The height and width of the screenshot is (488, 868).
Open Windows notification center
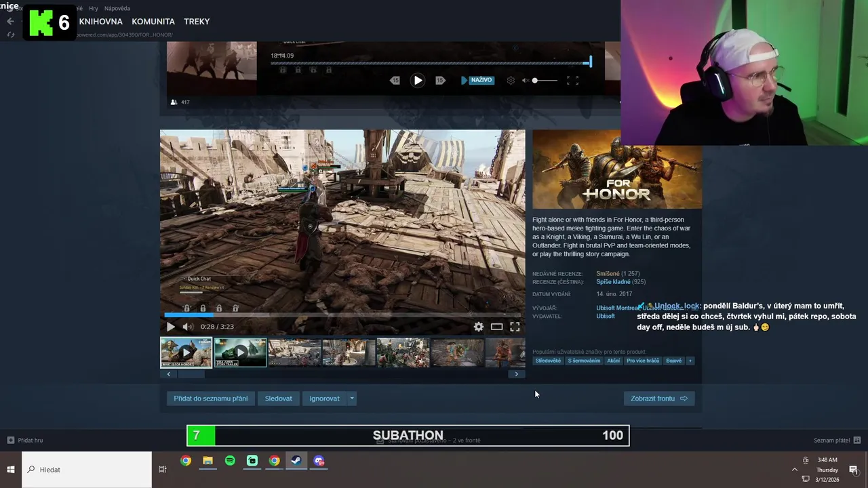(x=854, y=470)
